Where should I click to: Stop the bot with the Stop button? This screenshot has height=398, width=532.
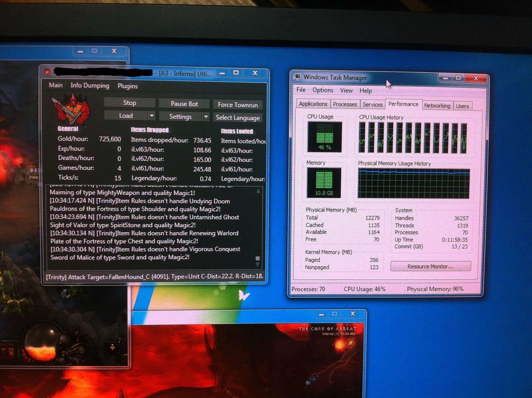tap(130, 103)
